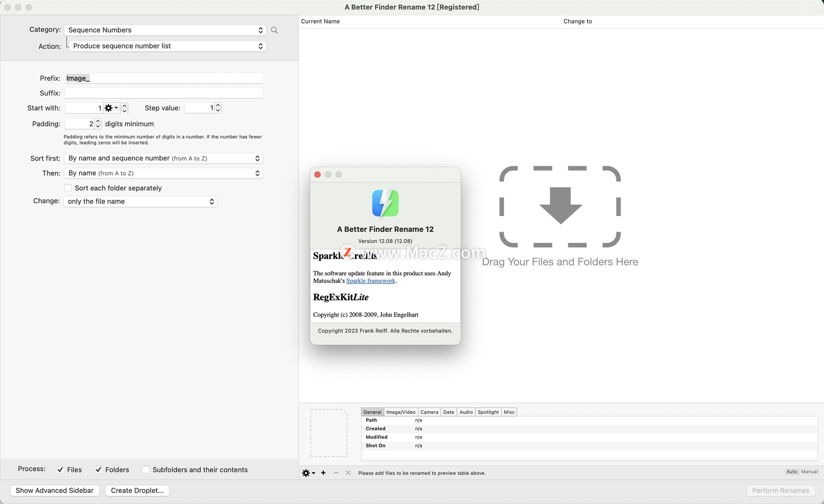Click the Prefix input field
824x504 pixels.
pos(164,78)
